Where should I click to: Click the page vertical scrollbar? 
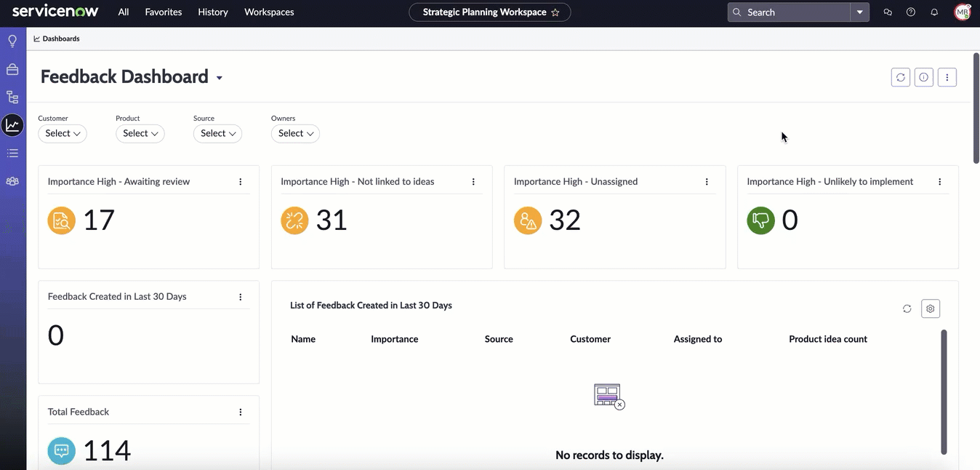pos(976,108)
